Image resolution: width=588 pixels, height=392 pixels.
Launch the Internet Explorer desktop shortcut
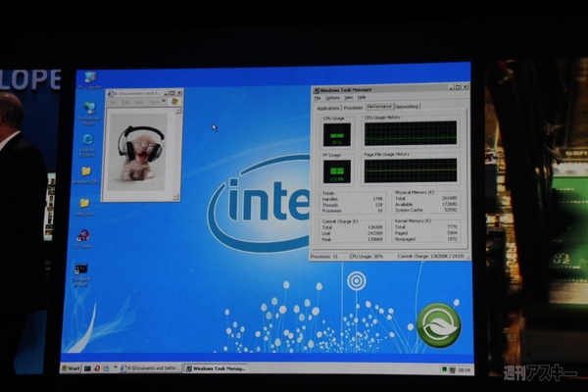(87, 145)
